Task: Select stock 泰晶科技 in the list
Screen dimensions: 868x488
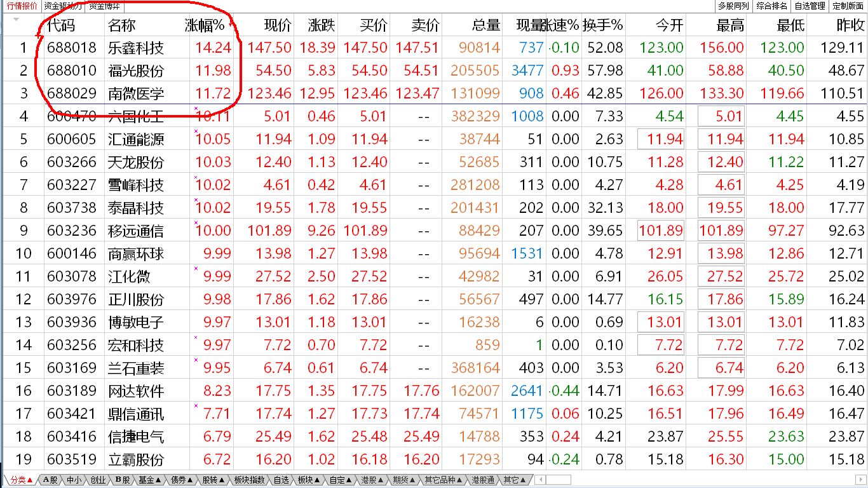Action: (136, 208)
